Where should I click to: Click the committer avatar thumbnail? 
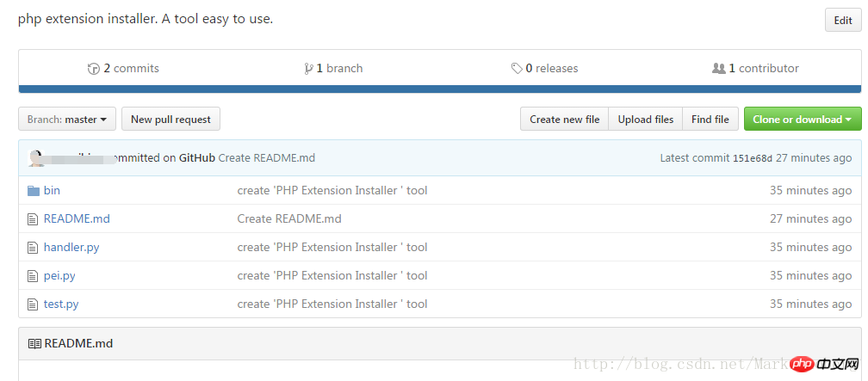[36, 158]
